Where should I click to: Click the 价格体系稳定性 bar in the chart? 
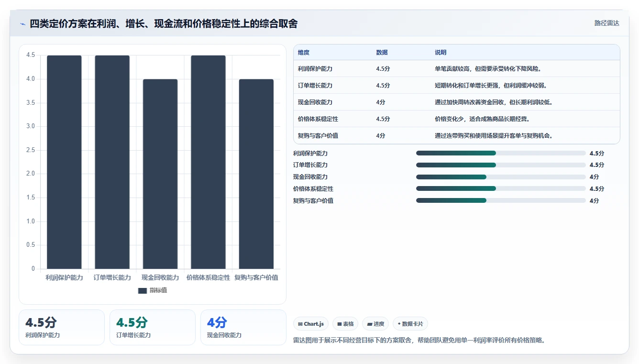pyautogui.click(x=208, y=162)
